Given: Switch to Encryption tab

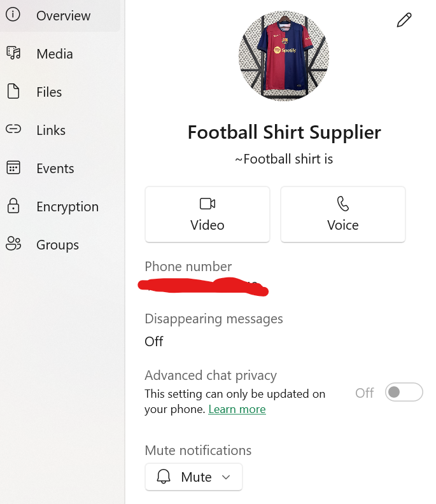Looking at the screenshot, I should 67,207.
